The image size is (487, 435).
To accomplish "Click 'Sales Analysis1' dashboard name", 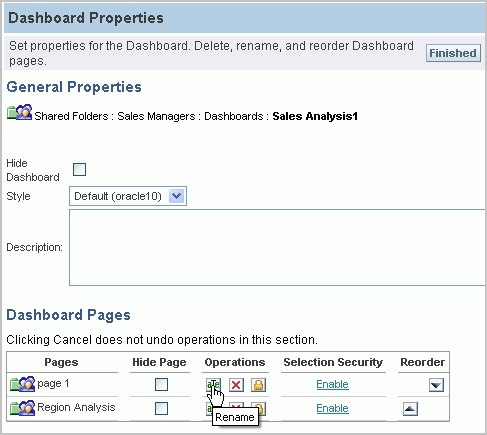I will point(315,116).
